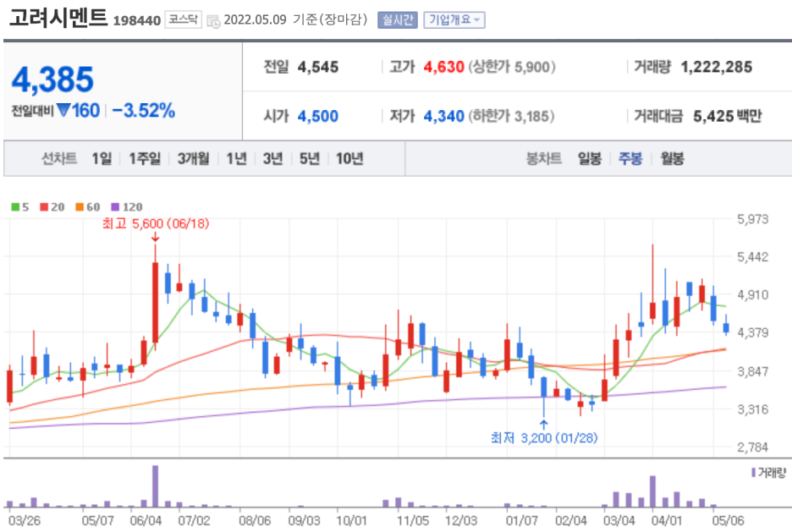Click the 10/01 date axis label
This screenshot has width=792, height=532.
(351, 520)
